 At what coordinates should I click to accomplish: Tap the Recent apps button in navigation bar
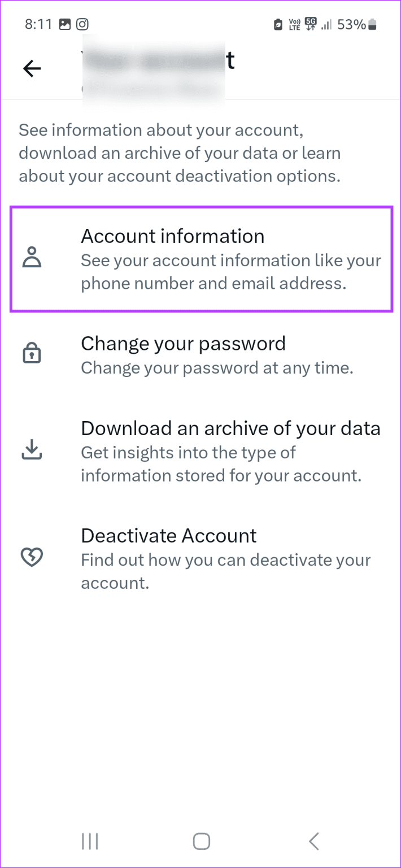click(90, 841)
